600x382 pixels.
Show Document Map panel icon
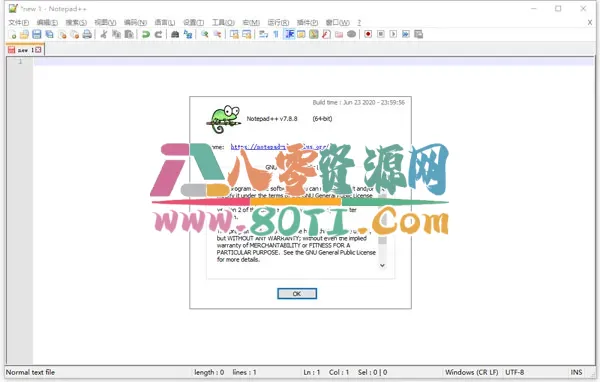click(314, 34)
